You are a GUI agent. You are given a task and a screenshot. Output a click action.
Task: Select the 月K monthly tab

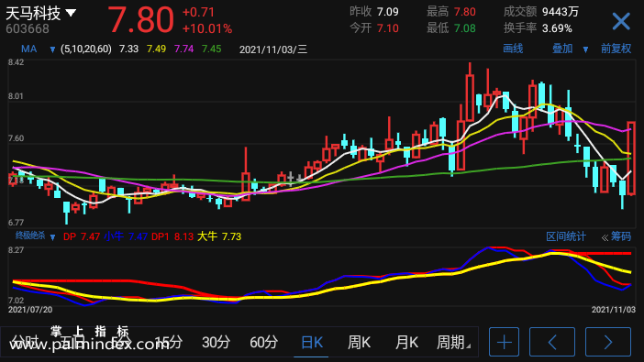point(406,342)
